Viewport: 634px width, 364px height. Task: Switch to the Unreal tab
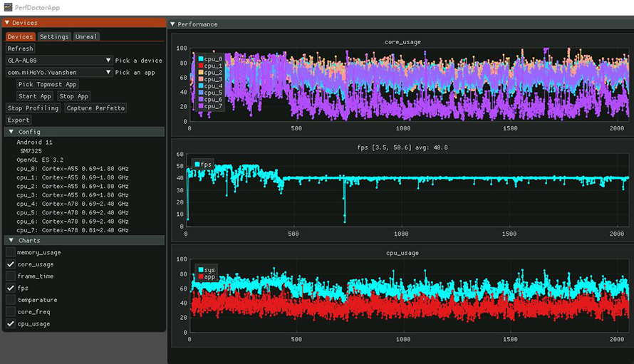click(85, 36)
